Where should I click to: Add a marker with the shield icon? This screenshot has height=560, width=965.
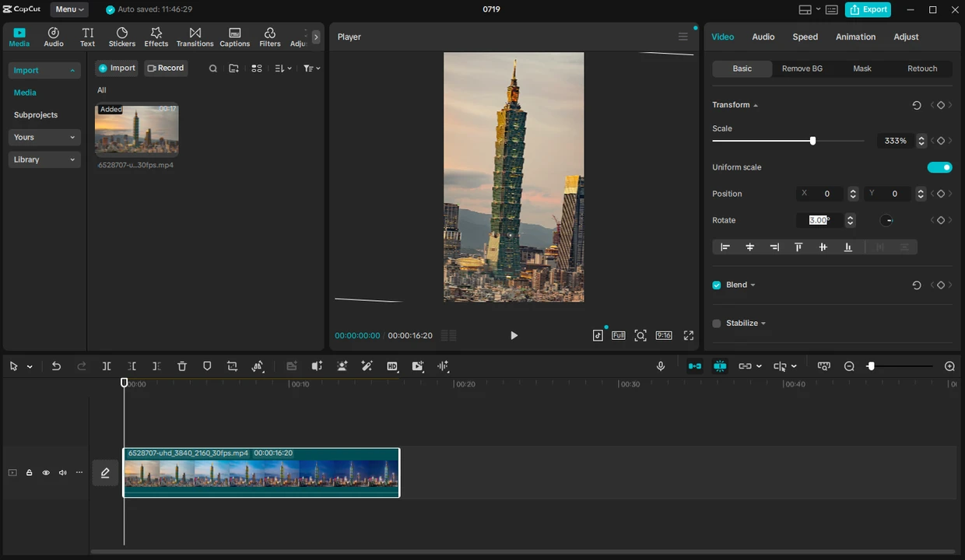[x=207, y=366]
